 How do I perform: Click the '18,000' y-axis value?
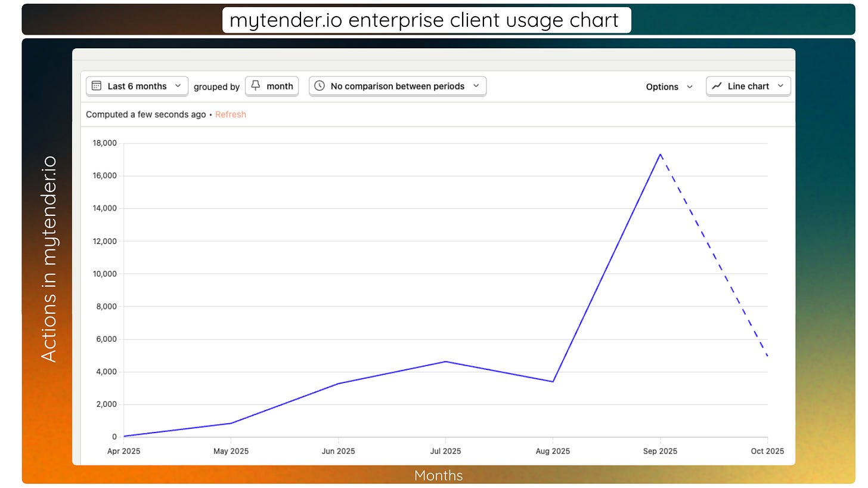104,143
